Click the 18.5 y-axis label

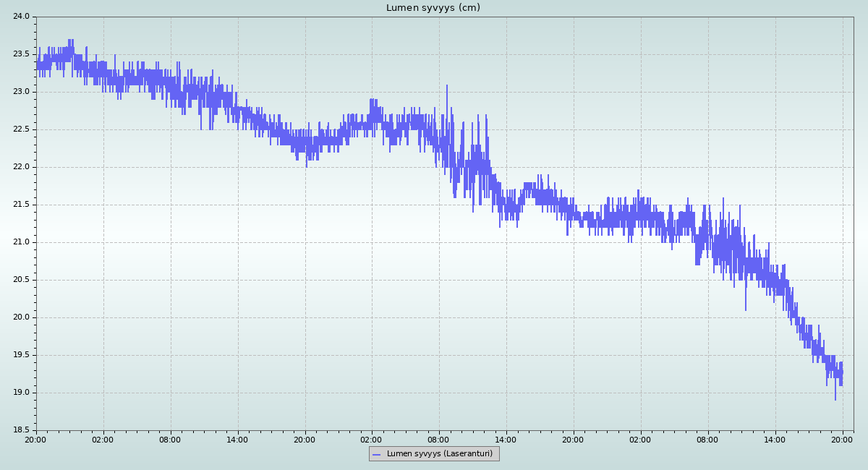pos(21,430)
